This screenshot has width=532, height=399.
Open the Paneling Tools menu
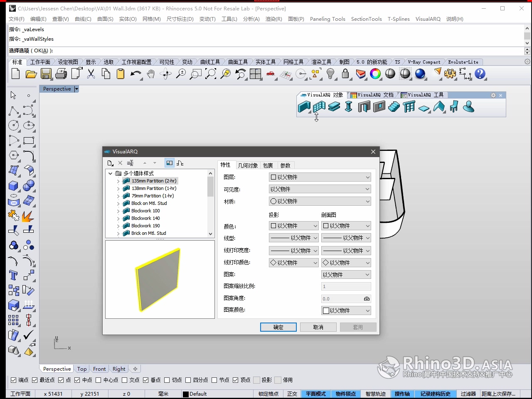(328, 19)
